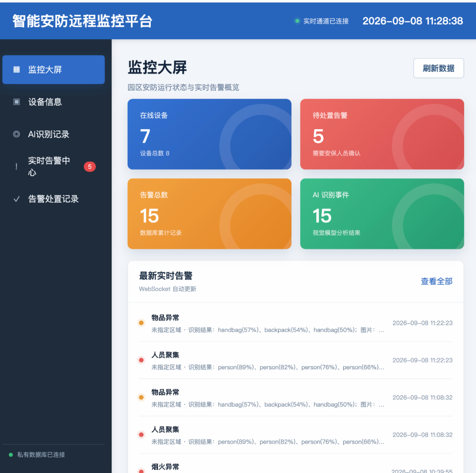Image resolution: width=476 pixels, height=473 pixels.
Task: Click the 烟火异常 alert title
Action: click(165, 466)
